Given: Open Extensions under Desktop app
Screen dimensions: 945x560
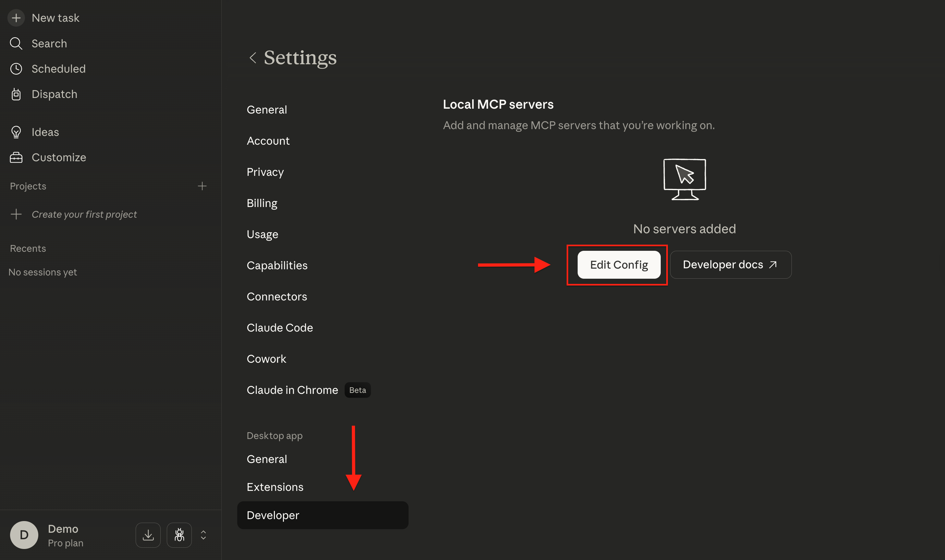Looking at the screenshot, I should point(275,487).
